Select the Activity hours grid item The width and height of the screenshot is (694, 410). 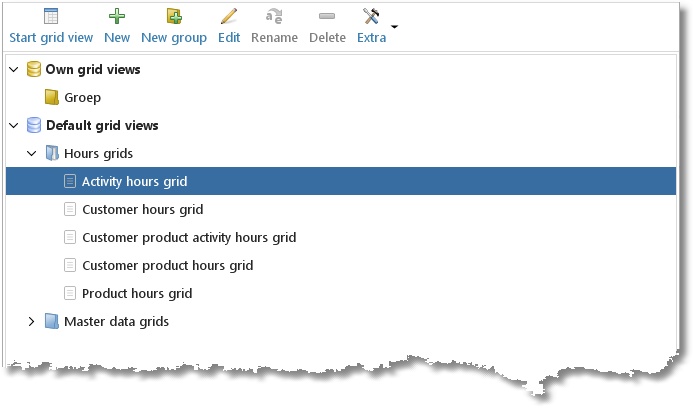pyautogui.click(x=341, y=181)
